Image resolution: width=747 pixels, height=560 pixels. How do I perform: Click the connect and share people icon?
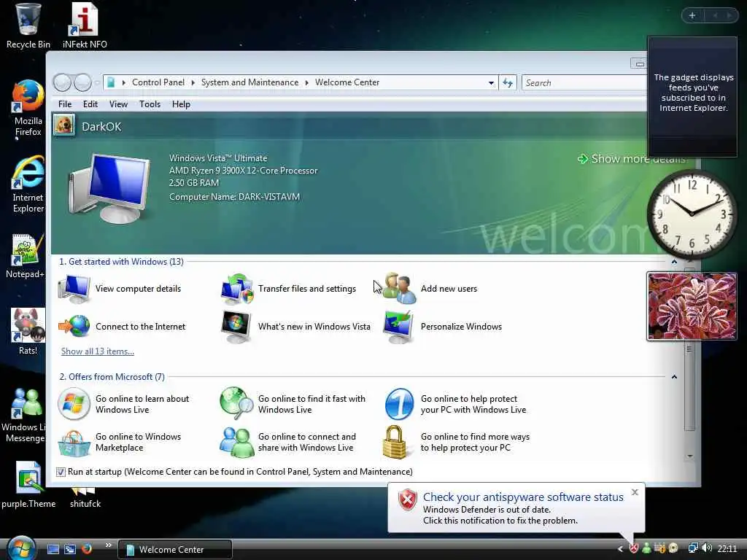[237, 443]
